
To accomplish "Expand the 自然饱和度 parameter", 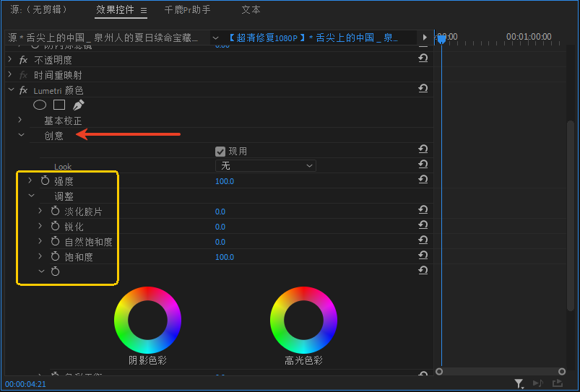I will tap(40, 241).
